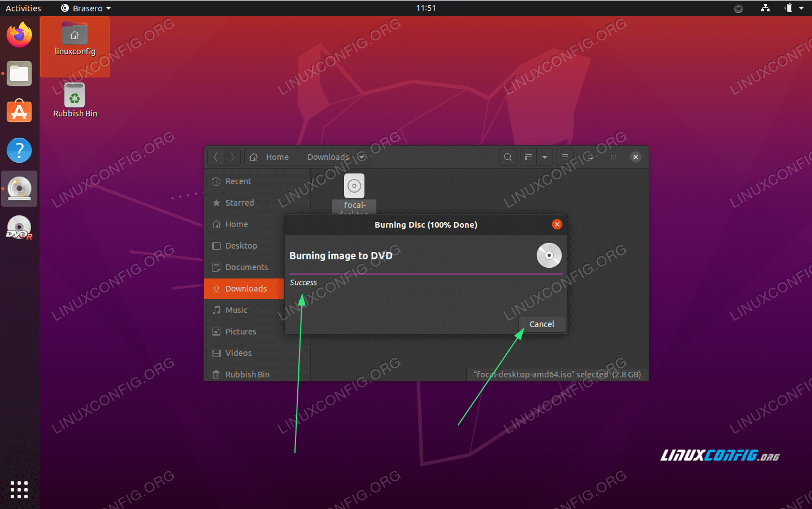This screenshot has height=509, width=812.
Task: Click the search icon in Files
Action: pyautogui.click(x=508, y=157)
